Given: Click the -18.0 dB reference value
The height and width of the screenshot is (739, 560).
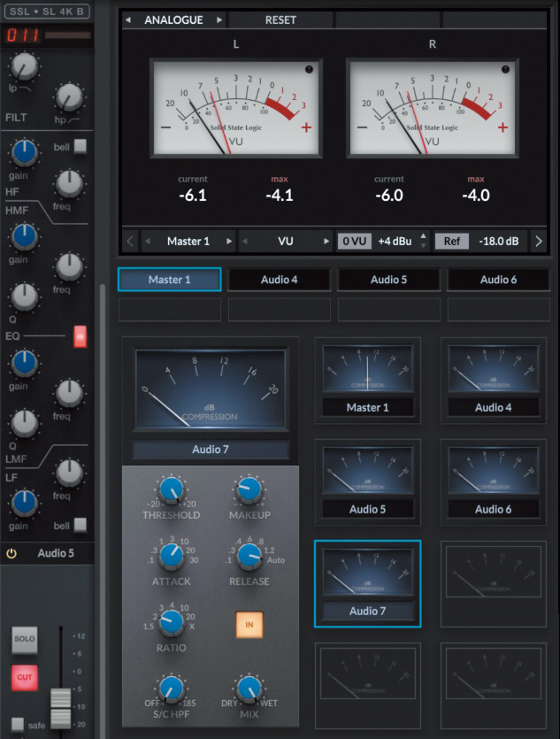Looking at the screenshot, I should [499, 242].
